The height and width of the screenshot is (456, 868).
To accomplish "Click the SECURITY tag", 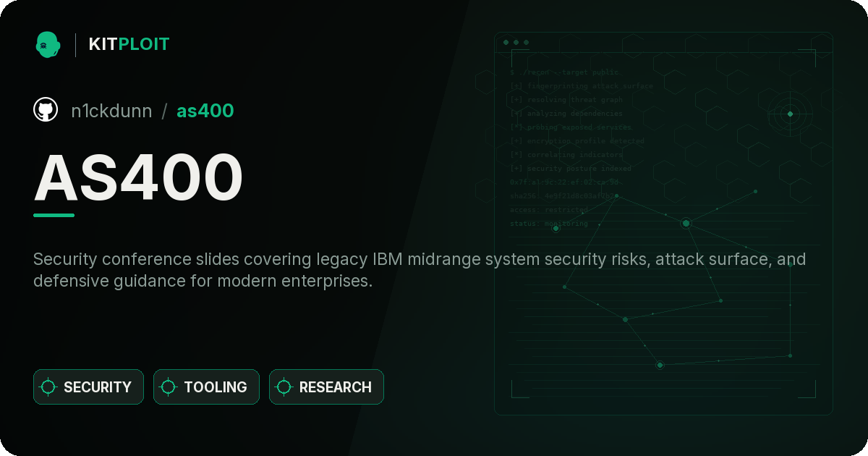I will click(x=88, y=387).
